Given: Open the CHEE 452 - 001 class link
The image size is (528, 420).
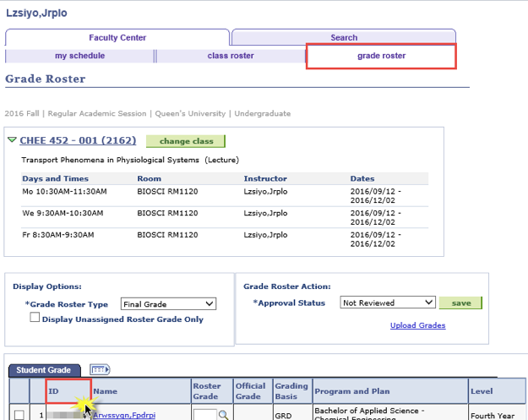Looking at the screenshot, I should pyautogui.click(x=79, y=140).
